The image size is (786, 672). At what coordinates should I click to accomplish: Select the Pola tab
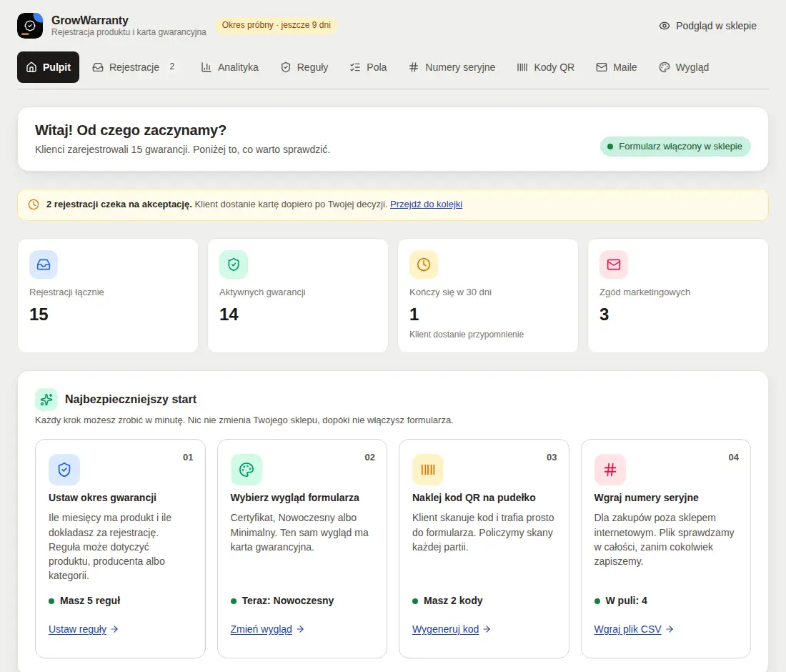(x=369, y=67)
